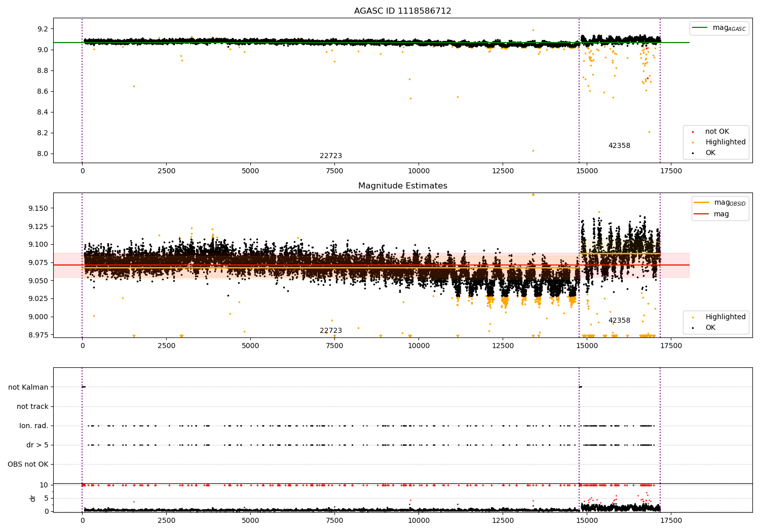Click the plot title AGASC ID 1118586712

coord(402,11)
